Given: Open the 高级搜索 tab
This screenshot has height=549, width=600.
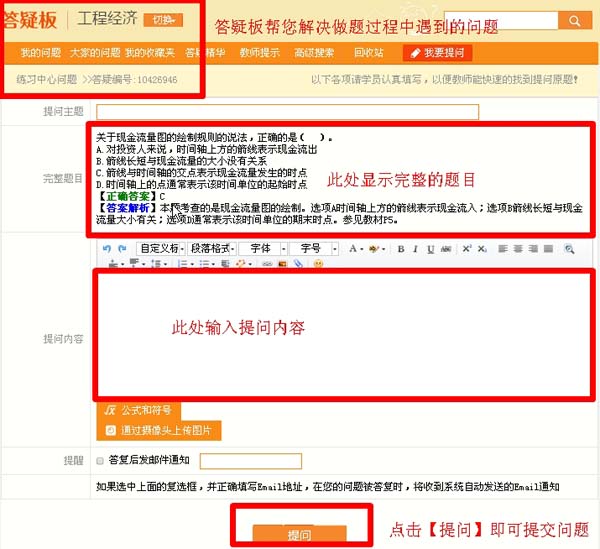Looking at the screenshot, I should (x=315, y=52).
